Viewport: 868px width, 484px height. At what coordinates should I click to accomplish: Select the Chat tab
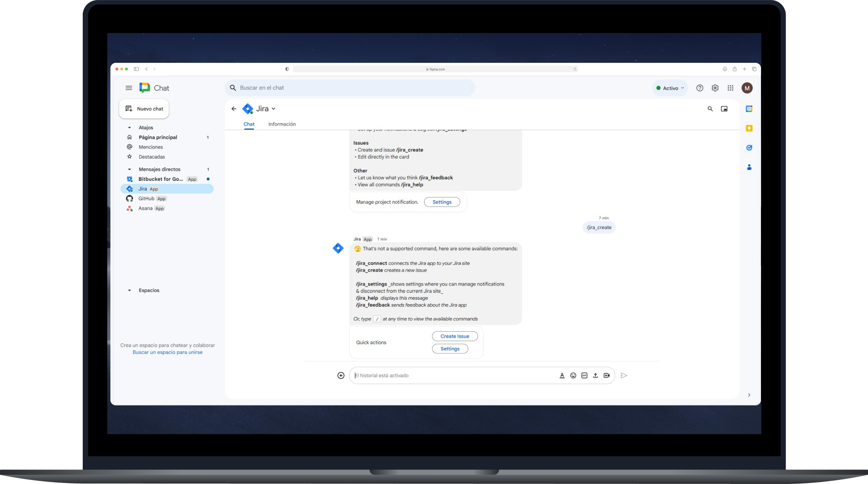(249, 124)
